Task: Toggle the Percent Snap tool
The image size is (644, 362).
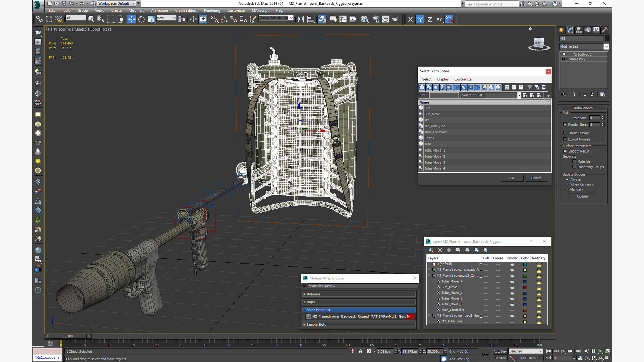Action: click(234, 19)
